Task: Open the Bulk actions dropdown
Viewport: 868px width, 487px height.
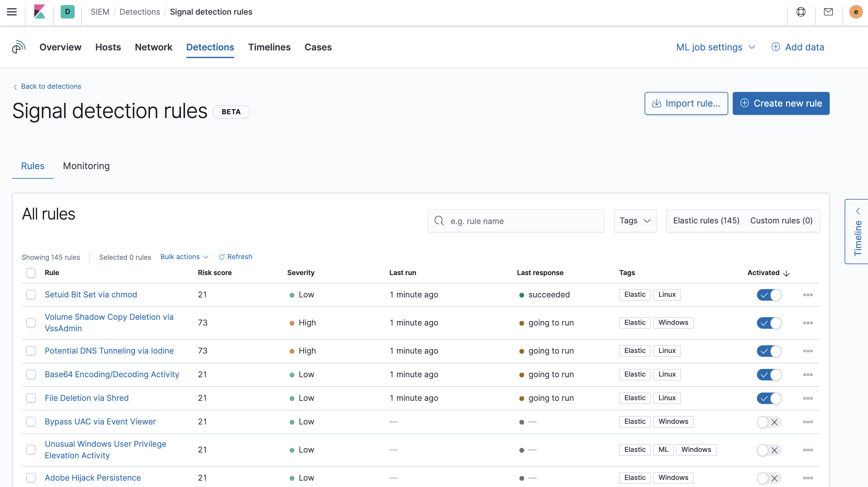Action: coord(184,257)
